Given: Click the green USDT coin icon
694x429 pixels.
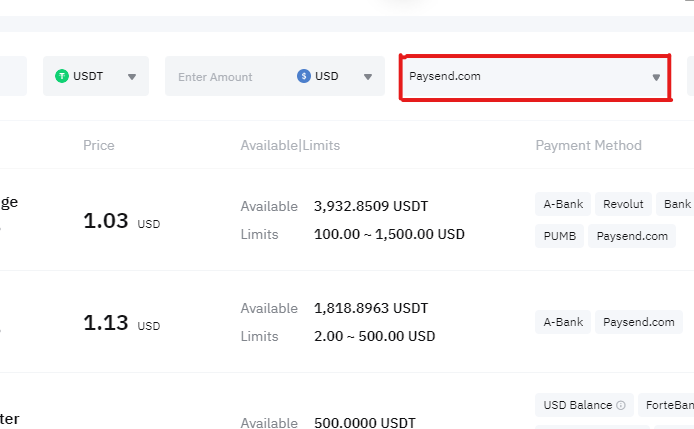Looking at the screenshot, I should tap(62, 76).
